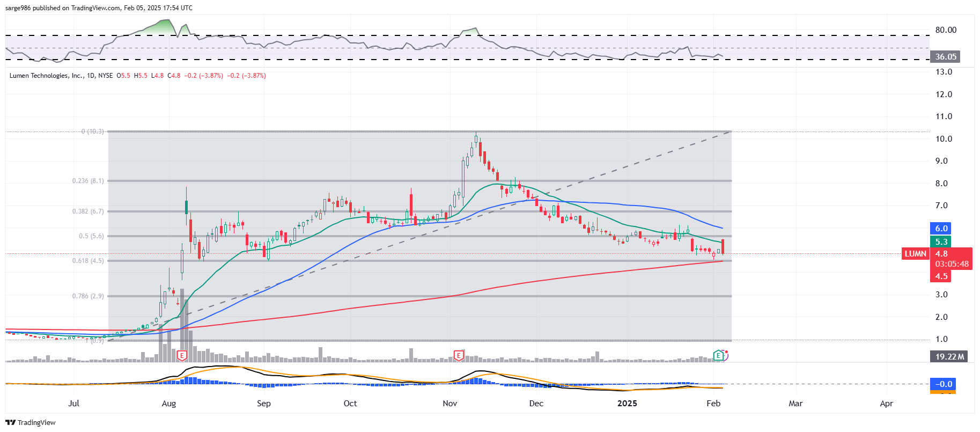Click the Nov label on the time axis
The height and width of the screenshot is (432, 980).
(450, 404)
